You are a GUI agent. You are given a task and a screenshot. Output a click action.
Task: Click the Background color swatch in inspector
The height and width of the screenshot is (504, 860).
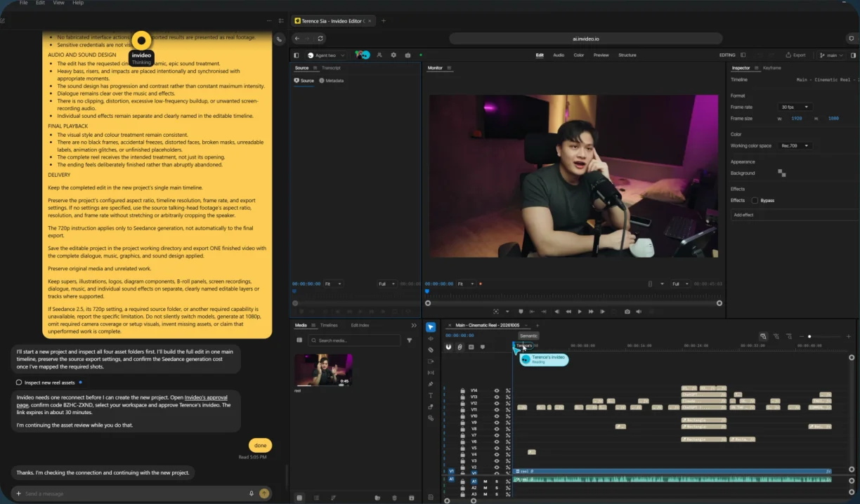pos(782,173)
